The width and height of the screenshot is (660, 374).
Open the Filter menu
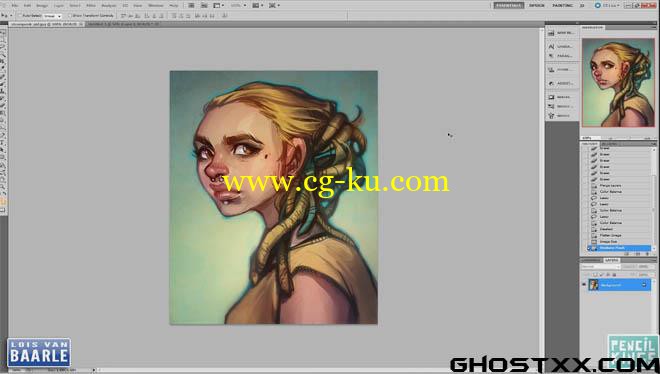tap(91, 5)
